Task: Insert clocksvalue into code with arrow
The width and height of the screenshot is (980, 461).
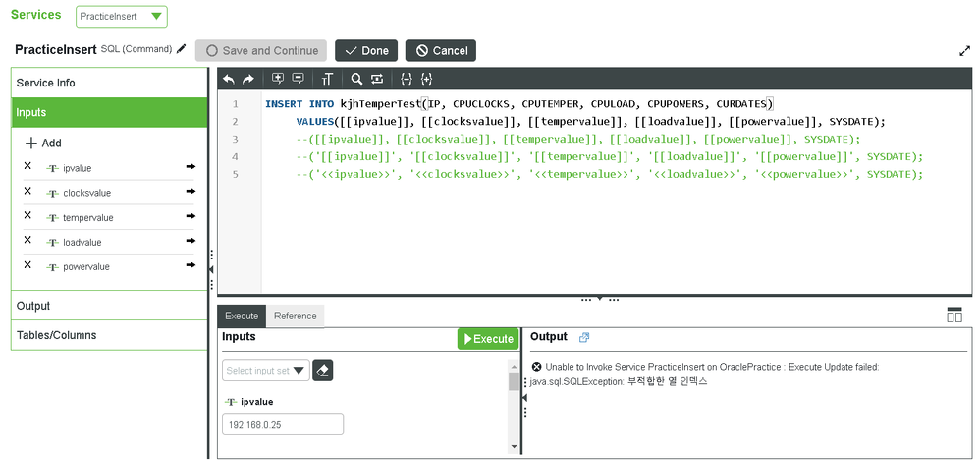Action: pos(191,192)
